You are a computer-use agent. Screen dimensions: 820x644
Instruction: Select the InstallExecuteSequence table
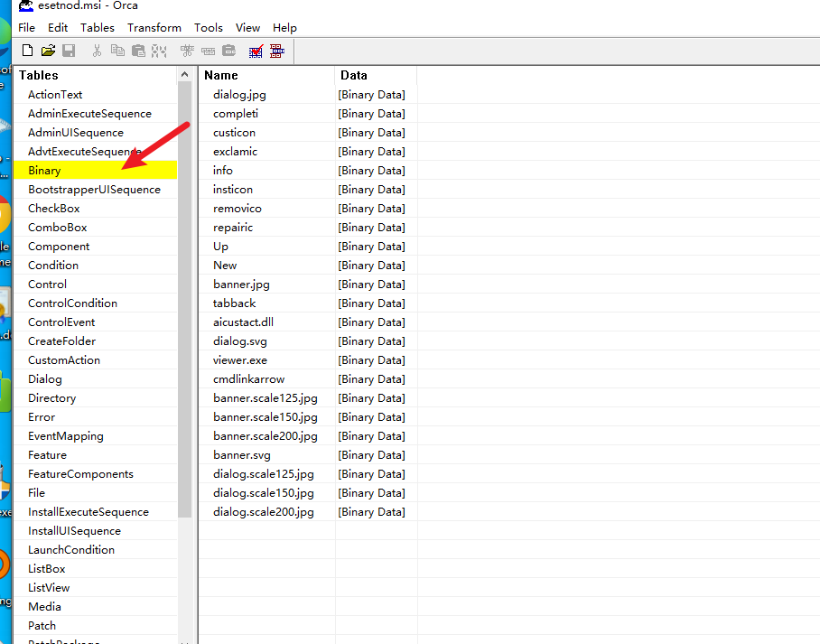[x=88, y=512]
